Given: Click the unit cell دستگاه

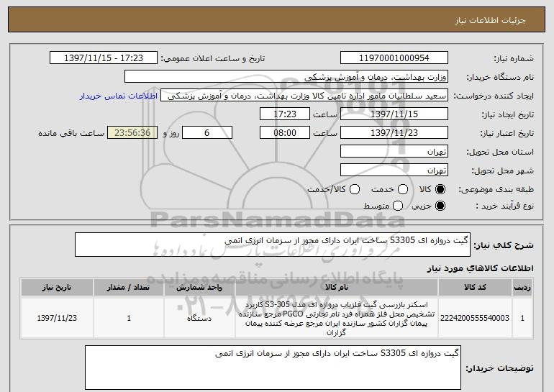Looking at the screenshot, I should coord(199,318).
